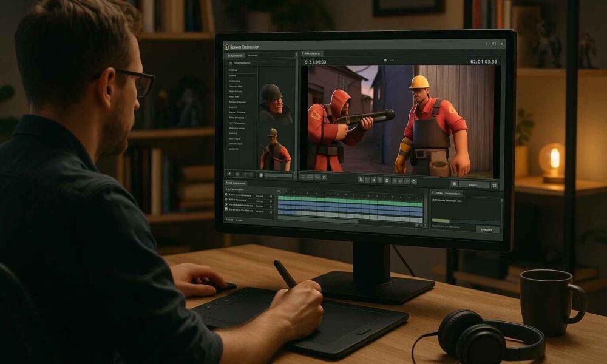Open the timeline panel tab above the track list
Screen dimensions: 607x364
236,183
